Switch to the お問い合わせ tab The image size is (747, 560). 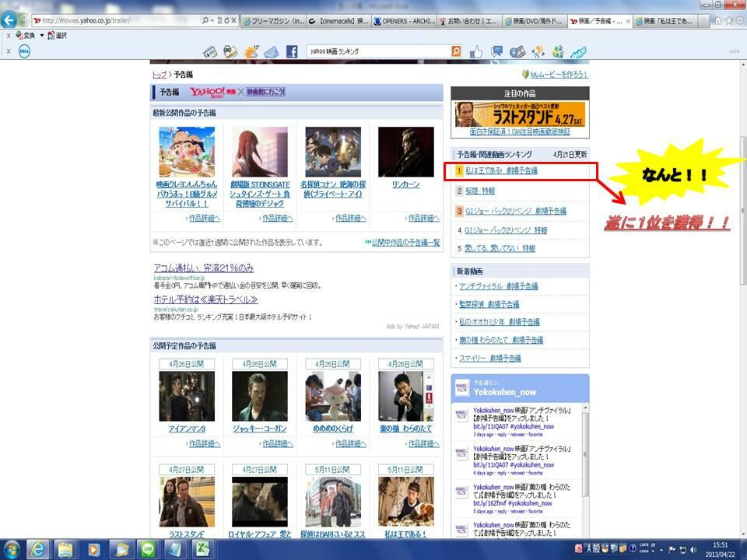[469, 21]
